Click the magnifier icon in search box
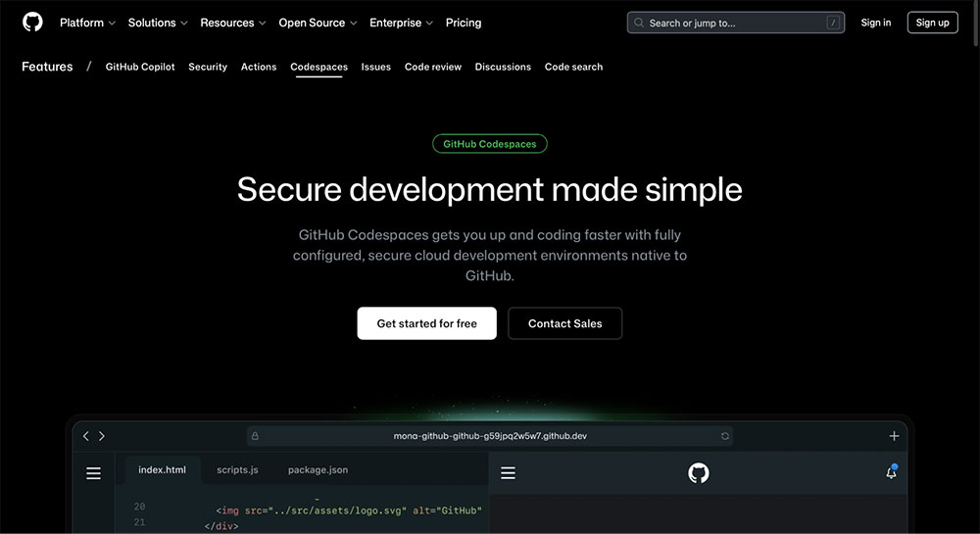The width and height of the screenshot is (980, 534). (x=639, y=23)
